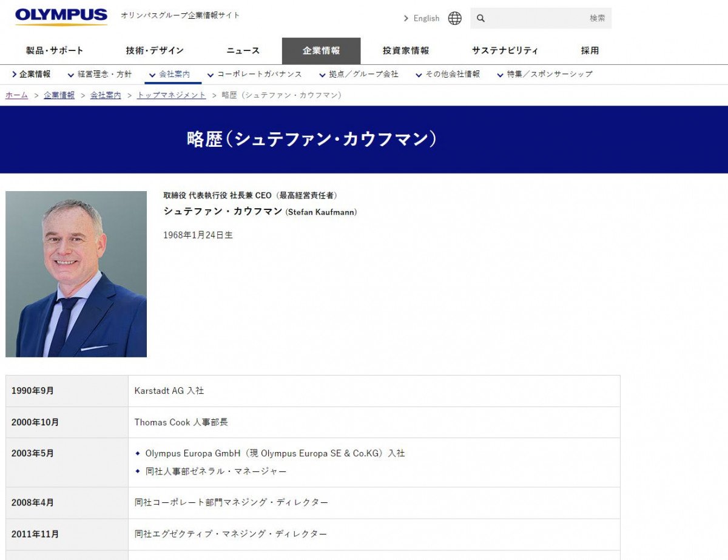Go to the 採用 page

tap(590, 51)
